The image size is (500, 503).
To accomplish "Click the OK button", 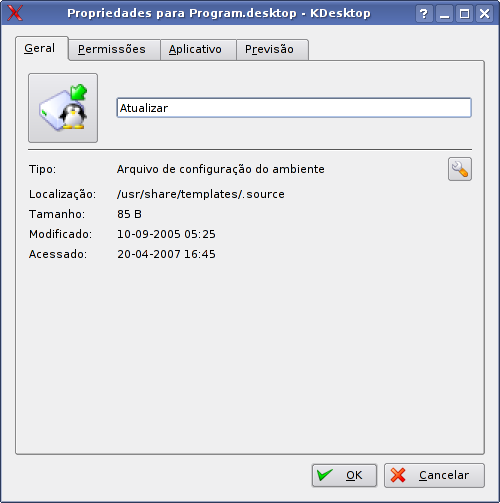I will coord(344,475).
